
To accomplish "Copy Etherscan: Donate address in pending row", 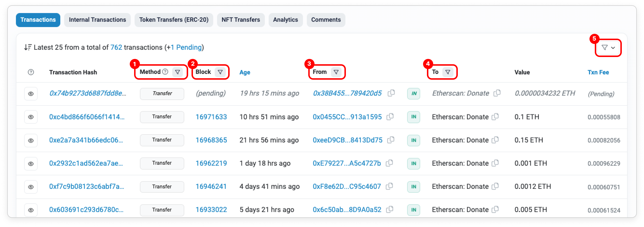I will [x=497, y=93].
